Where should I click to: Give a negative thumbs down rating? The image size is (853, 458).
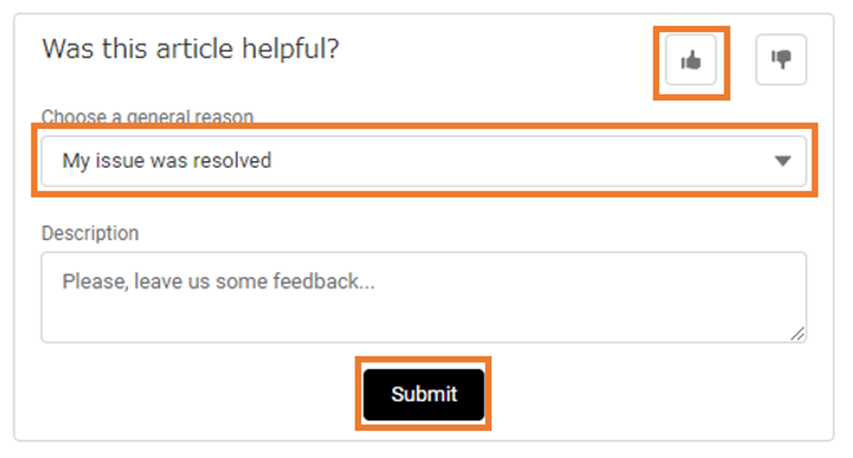coord(781,60)
